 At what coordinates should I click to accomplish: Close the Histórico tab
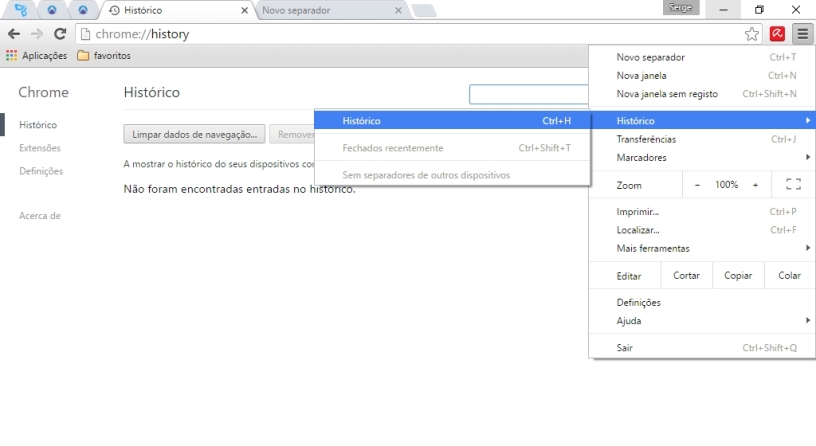[244, 10]
